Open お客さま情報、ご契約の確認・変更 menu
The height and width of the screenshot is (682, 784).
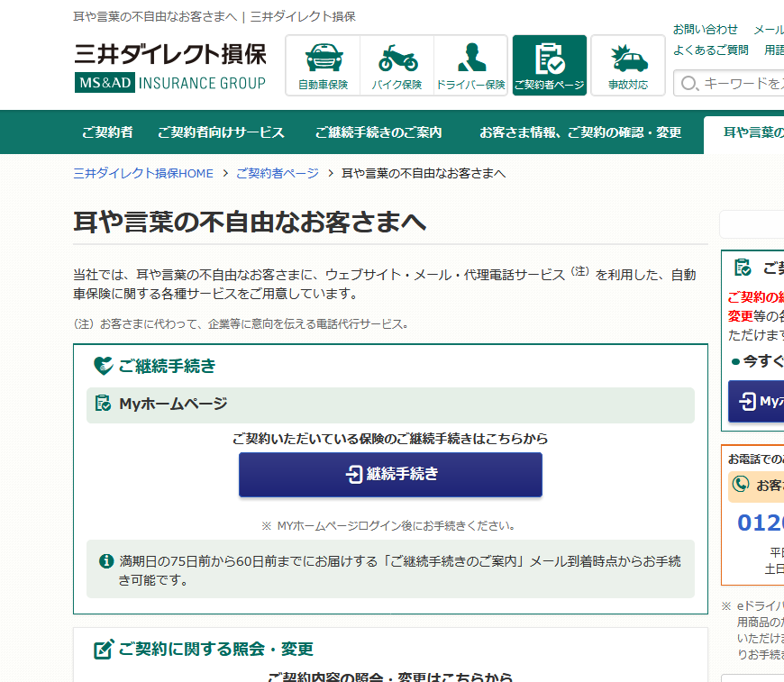coord(580,132)
